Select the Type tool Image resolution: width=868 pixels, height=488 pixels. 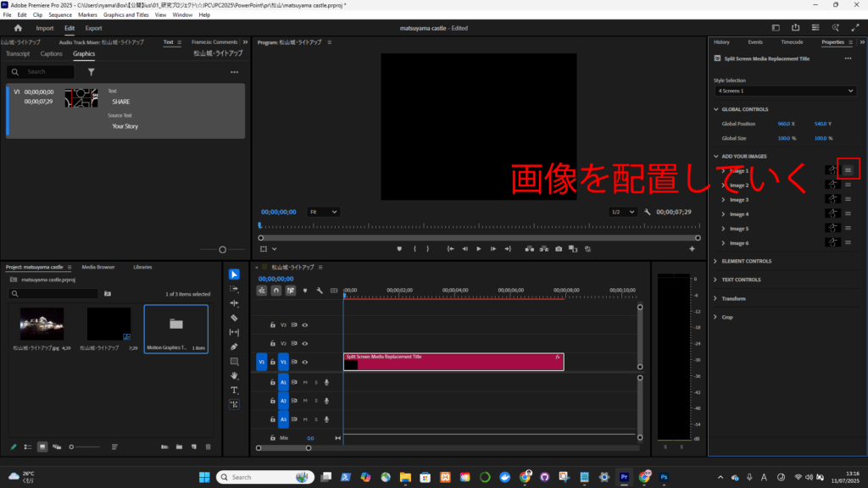tap(234, 390)
